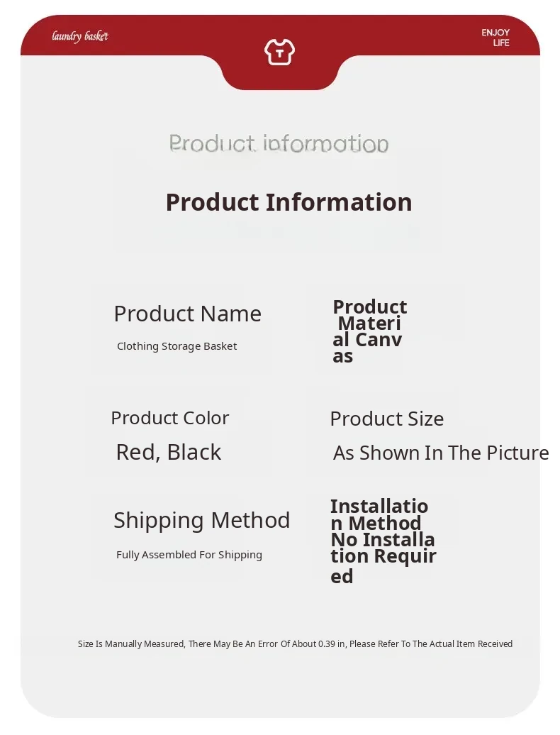Select the "Product Size" label
Viewport: 560px width, 735px height.
[386, 419]
